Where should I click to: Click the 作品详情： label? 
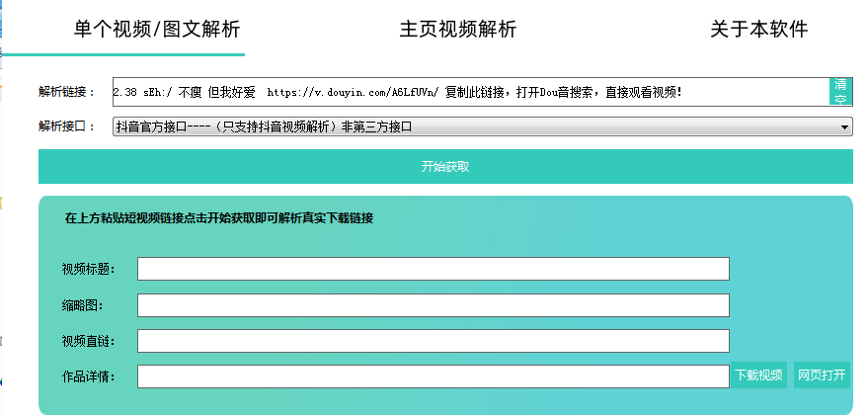(89, 377)
